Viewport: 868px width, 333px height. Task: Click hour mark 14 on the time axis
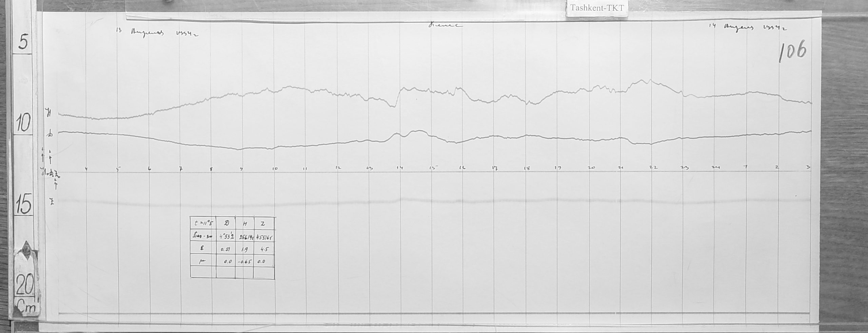(x=400, y=168)
